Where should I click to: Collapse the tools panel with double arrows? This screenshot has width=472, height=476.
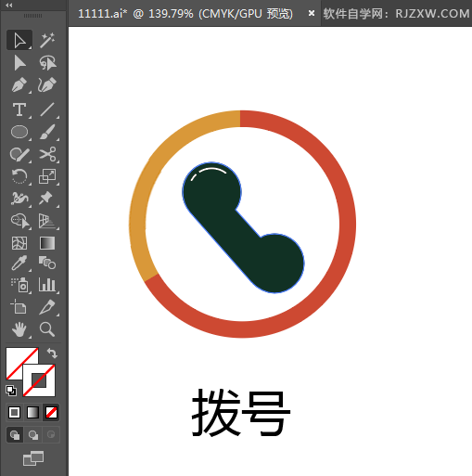tap(9, 5)
